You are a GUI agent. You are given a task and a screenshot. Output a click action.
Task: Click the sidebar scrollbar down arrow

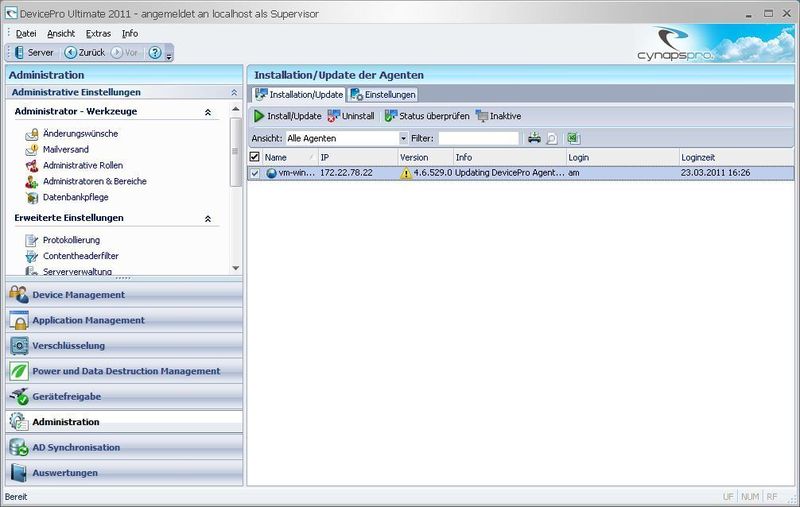pyautogui.click(x=235, y=268)
